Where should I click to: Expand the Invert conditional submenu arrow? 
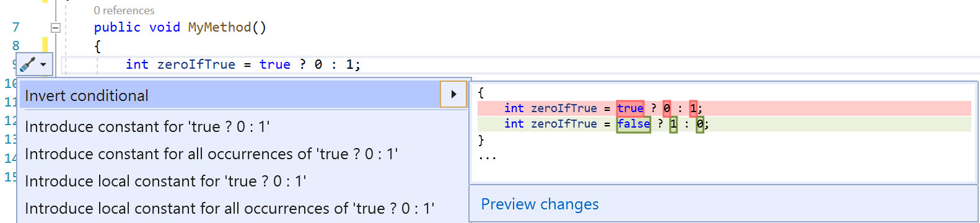pyautogui.click(x=453, y=94)
